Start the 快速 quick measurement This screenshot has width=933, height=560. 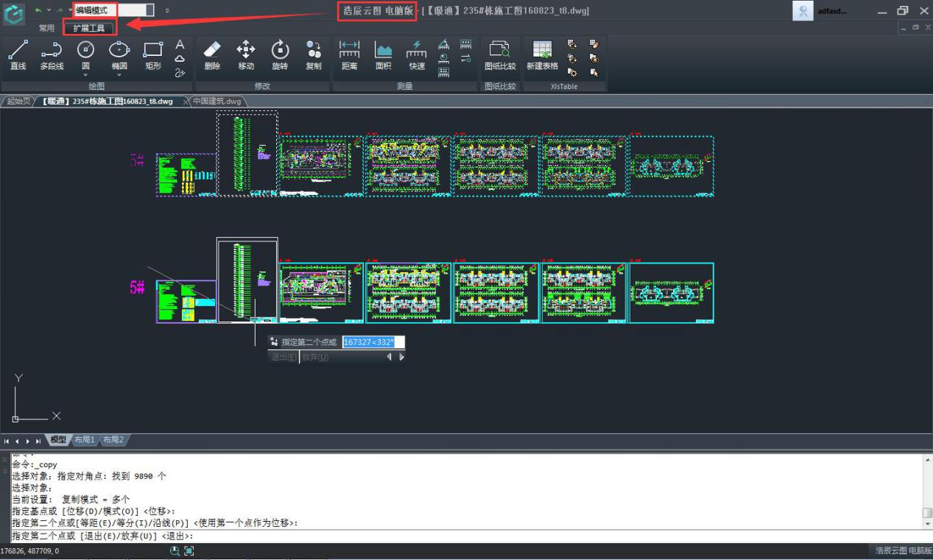(417, 56)
